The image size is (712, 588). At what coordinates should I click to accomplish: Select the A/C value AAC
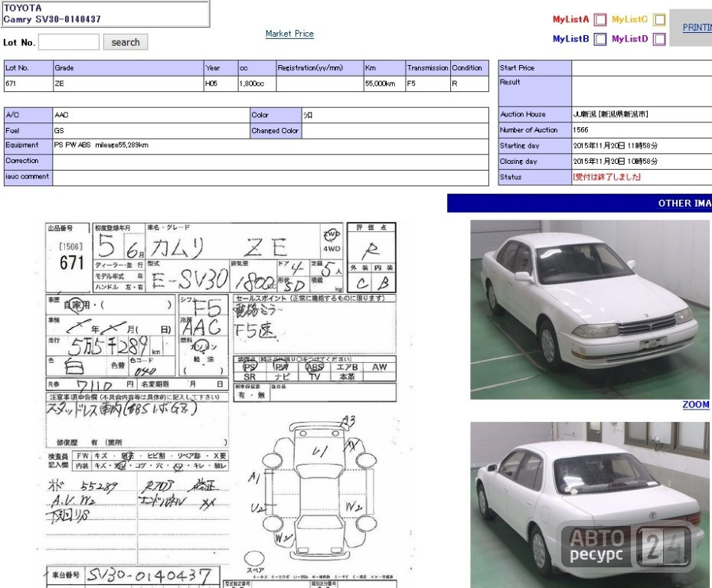[x=61, y=115]
